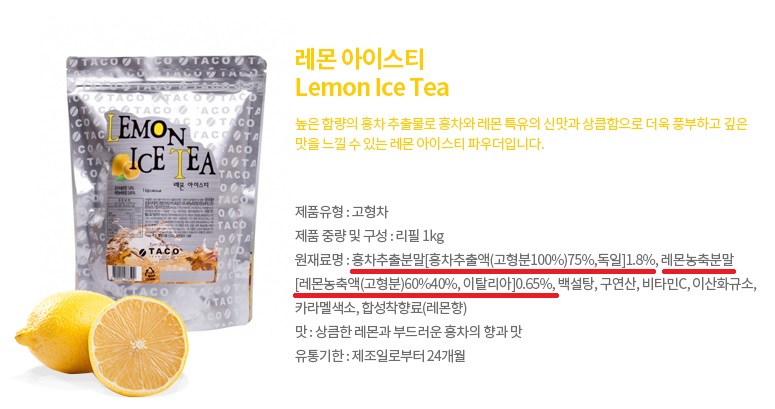Screen dimensions: 775x409
Task: Click the TACO logo on the pouch label
Action: click(159, 252)
